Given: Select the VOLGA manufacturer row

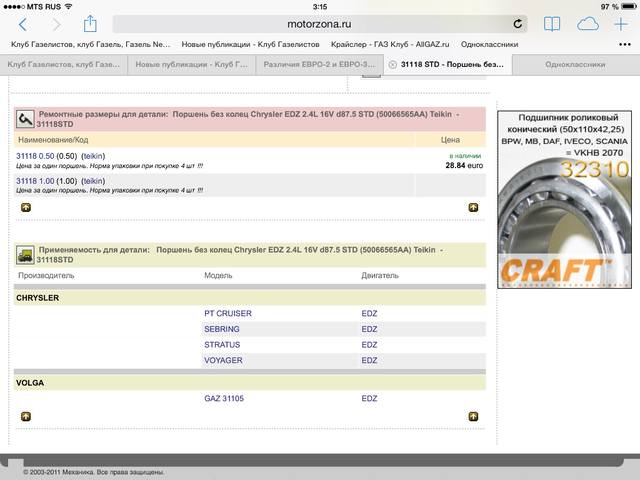Looking at the screenshot, I should (x=250, y=383).
